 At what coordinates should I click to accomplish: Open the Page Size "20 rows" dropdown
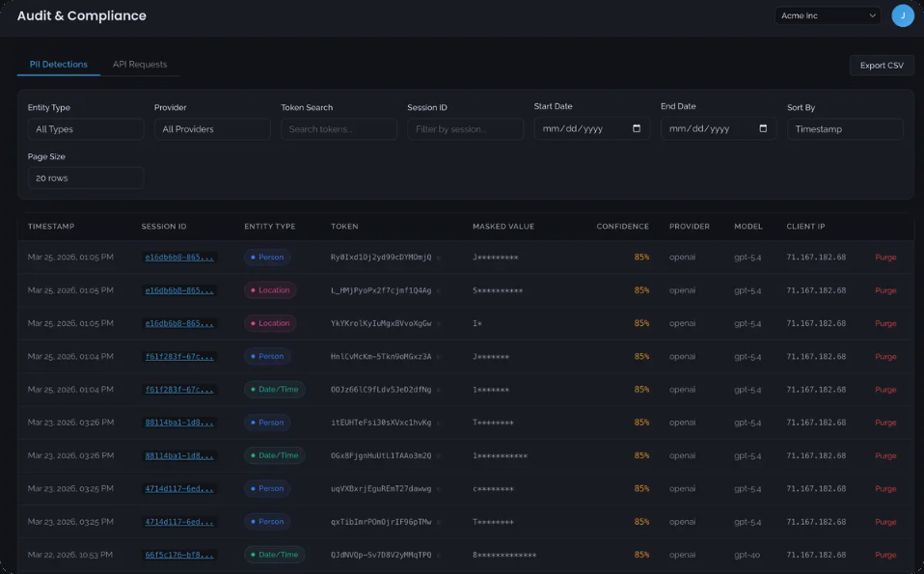coord(86,178)
